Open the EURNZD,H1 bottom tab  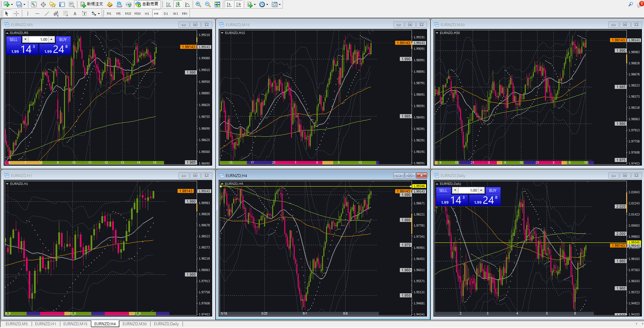46,324
